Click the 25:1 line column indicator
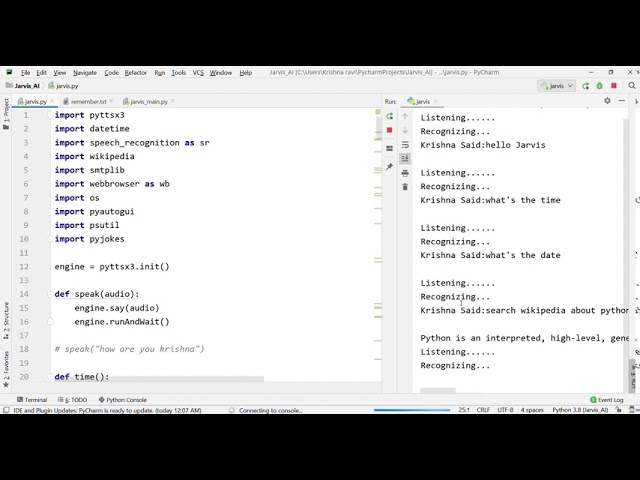 pos(464,410)
